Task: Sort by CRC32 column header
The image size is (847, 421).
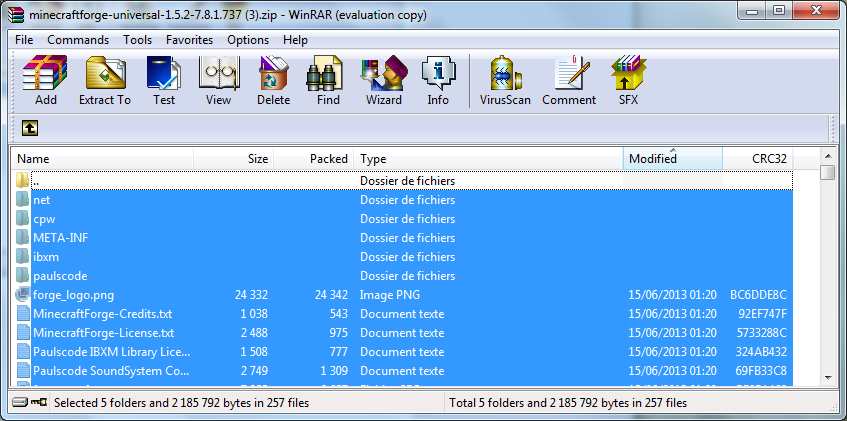Action: click(x=758, y=159)
